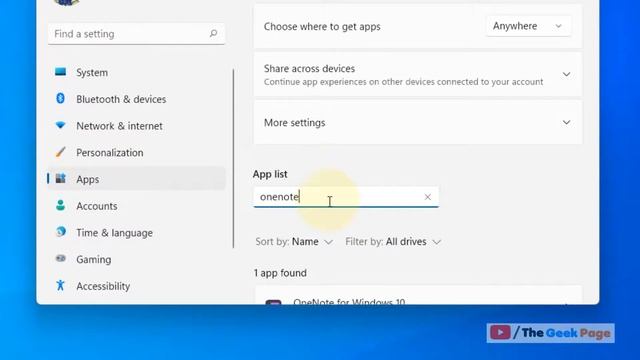Click 'Choose where to get apps' label
The image size is (640, 360).
point(322,27)
